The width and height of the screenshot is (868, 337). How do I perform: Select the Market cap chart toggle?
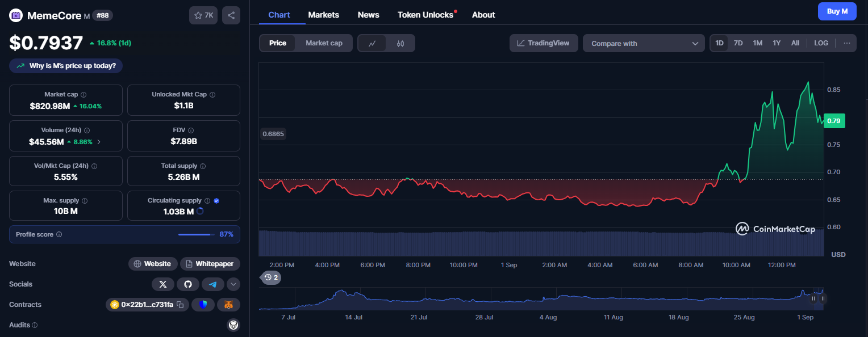click(x=324, y=43)
